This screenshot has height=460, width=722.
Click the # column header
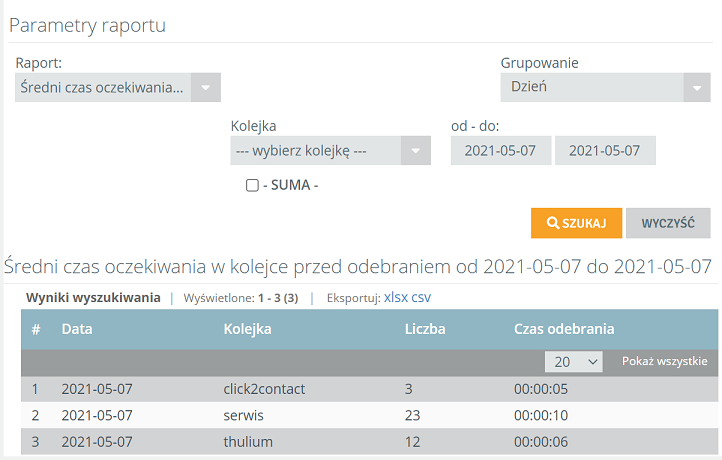(x=36, y=329)
